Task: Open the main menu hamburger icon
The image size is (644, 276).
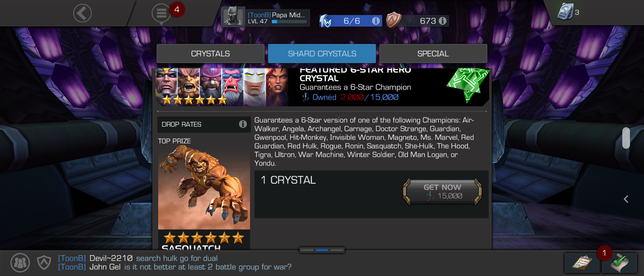Action: click(x=161, y=13)
